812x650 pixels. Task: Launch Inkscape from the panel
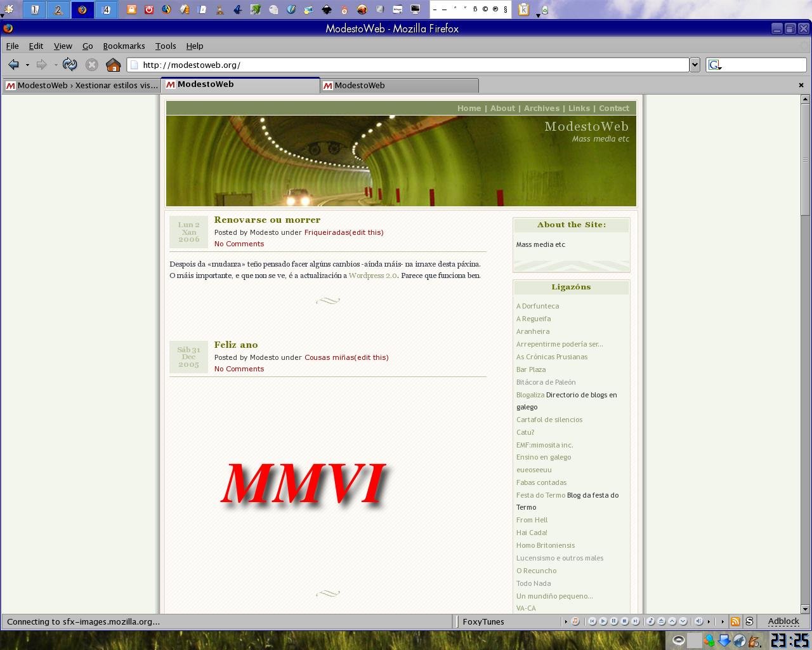pyautogui.click(x=327, y=10)
